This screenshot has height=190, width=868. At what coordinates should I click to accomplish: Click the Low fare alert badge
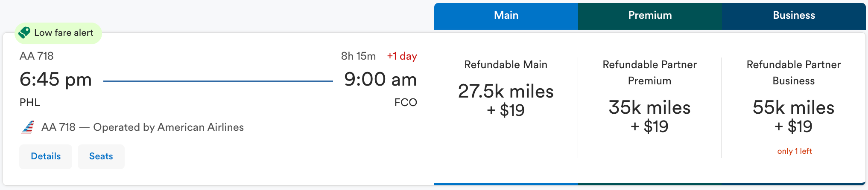(58, 33)
